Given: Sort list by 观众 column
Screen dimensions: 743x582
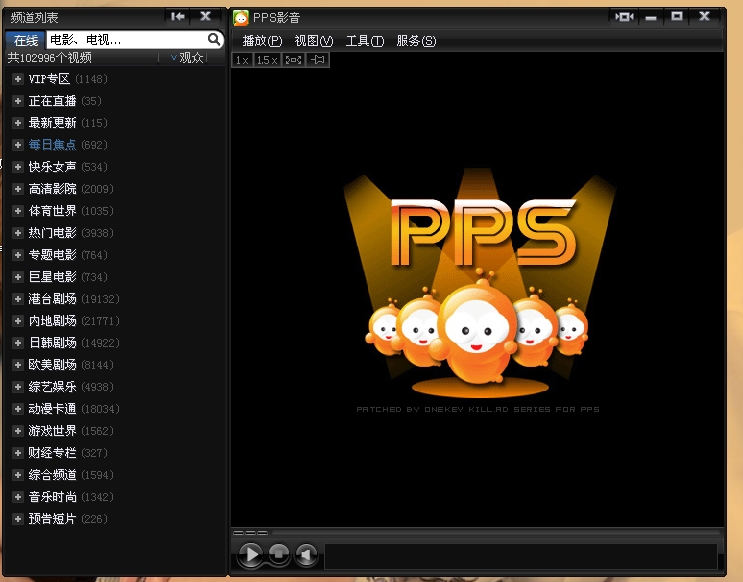Looking at the screenshot, I should (187, 58).
